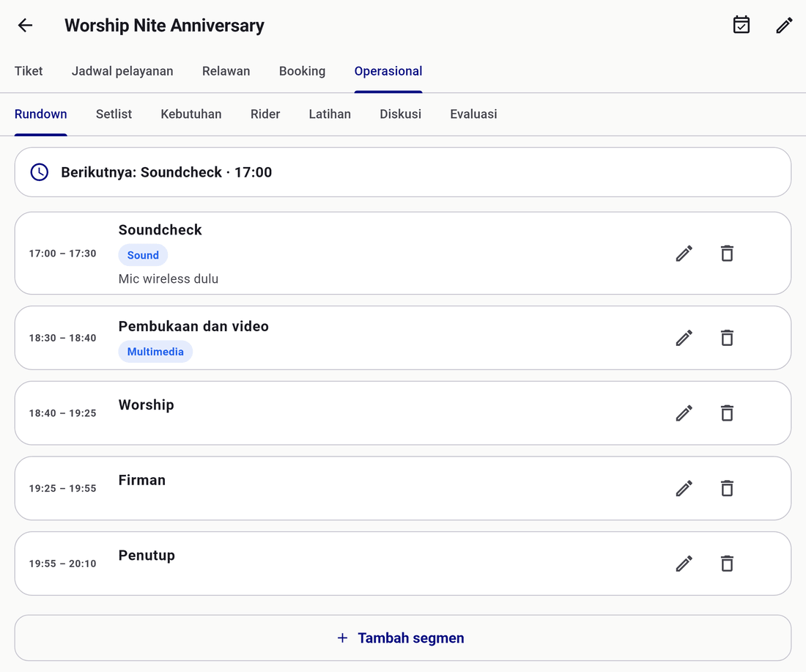Image resolution: width=806 pixels, height=672 pixels.
Task: Edit event with header pencil icon
Action: tap(785, 25)
